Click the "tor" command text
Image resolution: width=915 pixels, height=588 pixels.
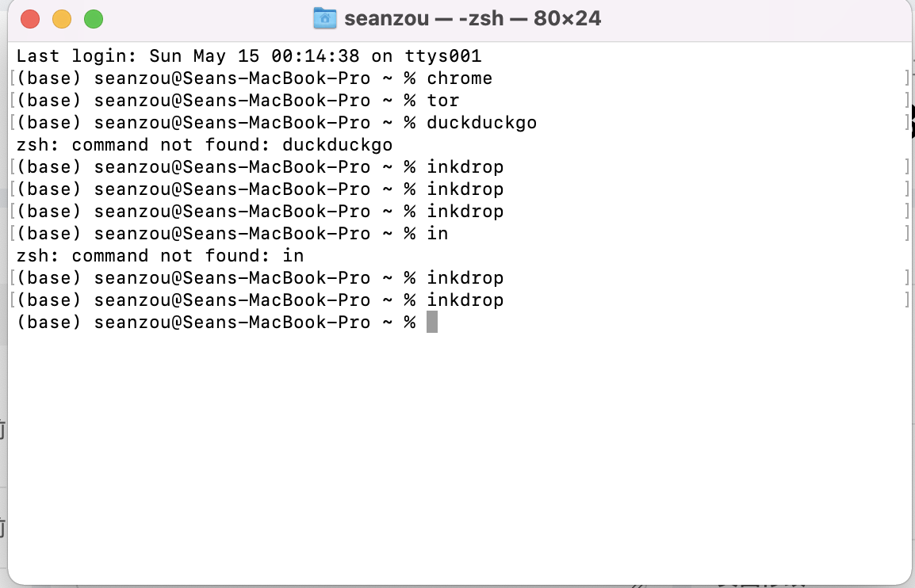tap(443, 101)
